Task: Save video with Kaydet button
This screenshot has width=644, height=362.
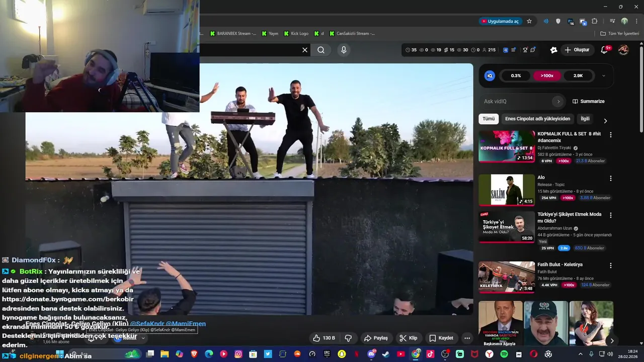Action: pyautogui.click(x=441, y=338)
